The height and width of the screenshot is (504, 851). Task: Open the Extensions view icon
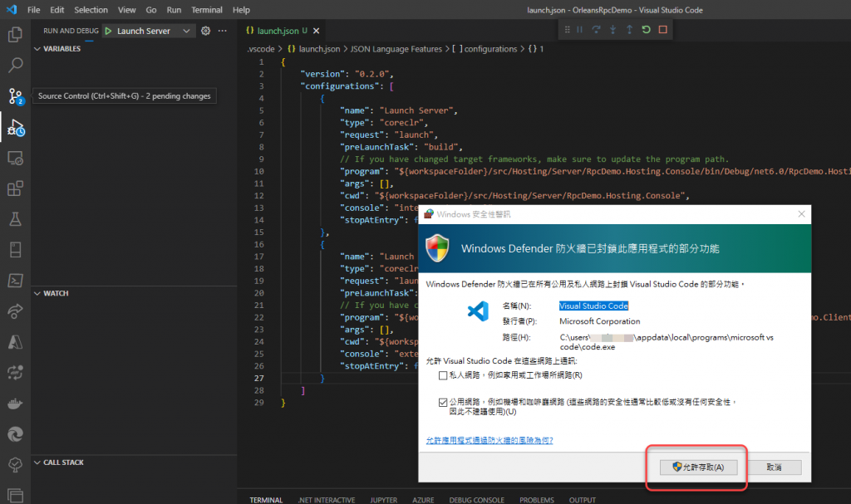15,188
